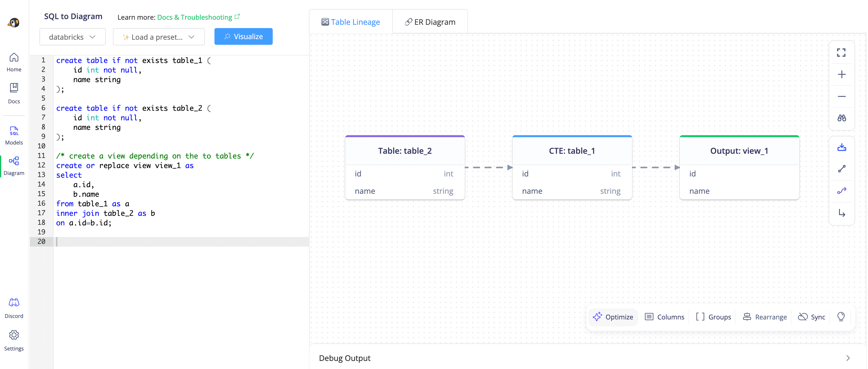
Task: Open the Models SQL sidebar item
Action: [x=14, y=135]
